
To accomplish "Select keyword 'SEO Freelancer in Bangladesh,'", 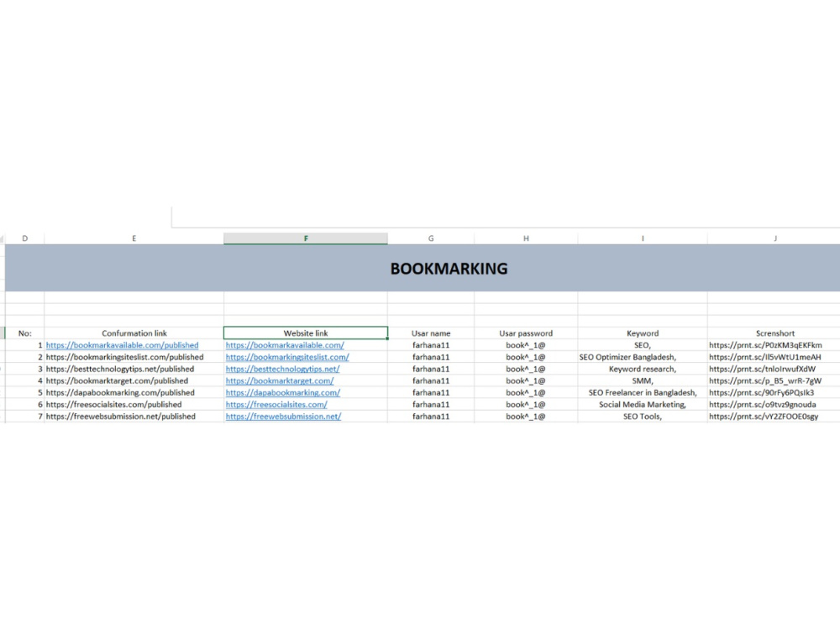I will click(643, 392).
